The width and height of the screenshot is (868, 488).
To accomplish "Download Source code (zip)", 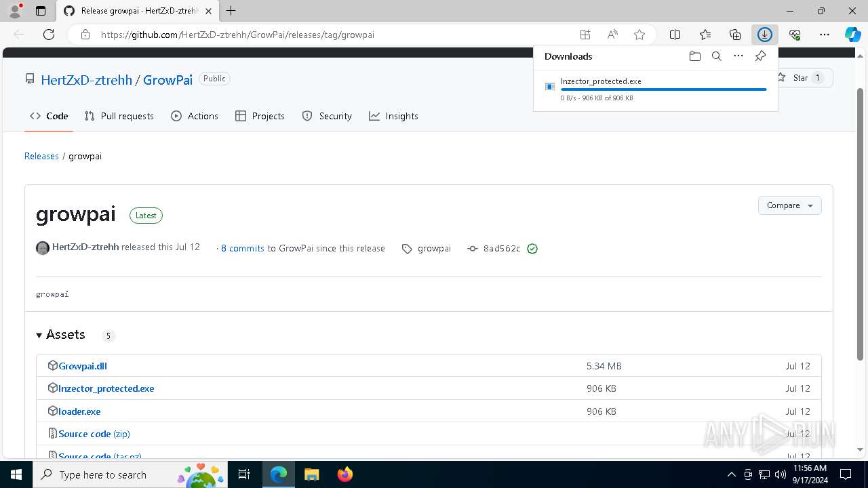I will [94, 434].
